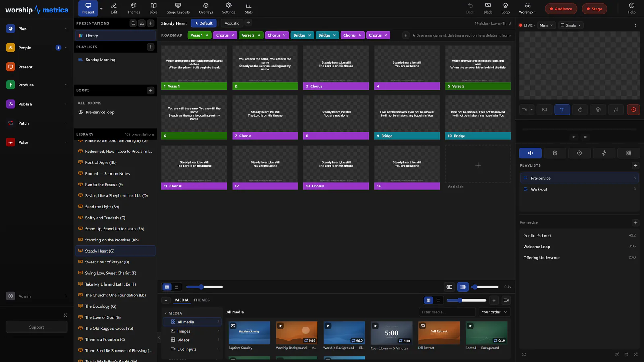
Task: Open the Your order sort dropdown
Action: [x=494, y=312]
